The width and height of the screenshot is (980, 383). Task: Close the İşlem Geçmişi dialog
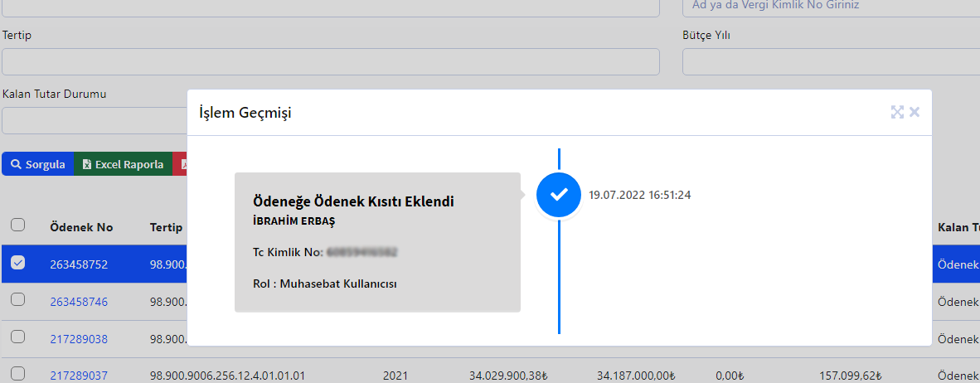(x=915, y=112)
